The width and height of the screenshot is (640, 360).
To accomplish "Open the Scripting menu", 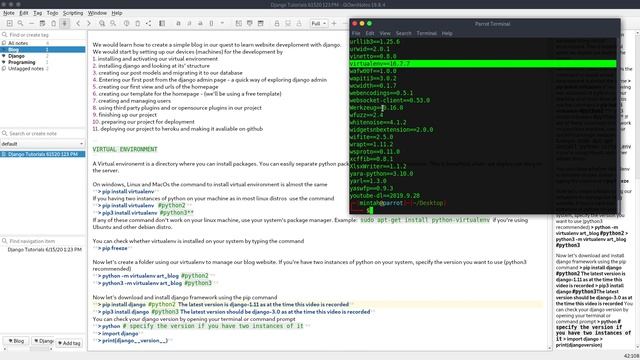I will point(73,13).
